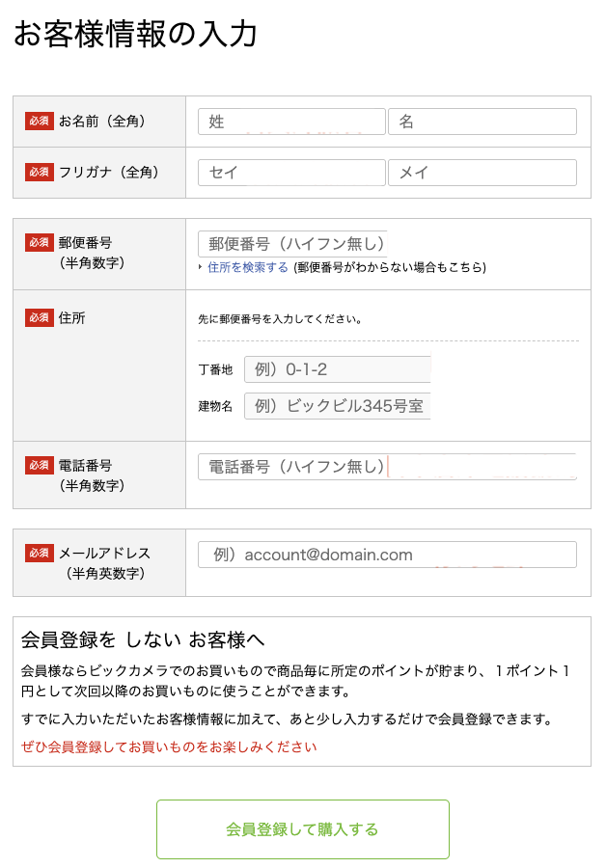Click the 会員登録を しない お客様へ heading
Viewport: 606px width, 868px height.
(143, 640)
